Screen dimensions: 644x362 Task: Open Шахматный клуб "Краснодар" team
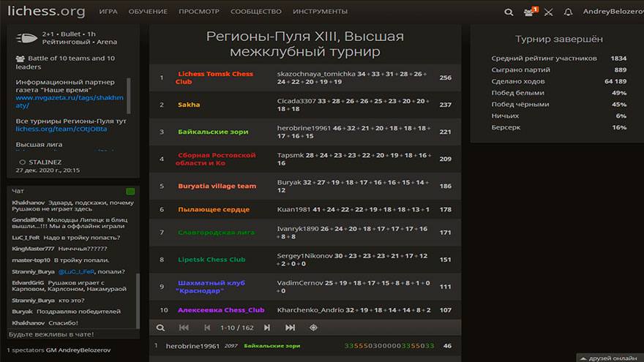tap(210, 287)
